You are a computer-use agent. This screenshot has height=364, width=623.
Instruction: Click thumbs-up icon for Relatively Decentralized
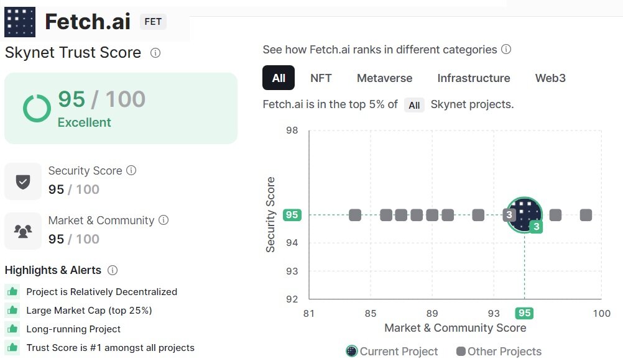[12, 291]
